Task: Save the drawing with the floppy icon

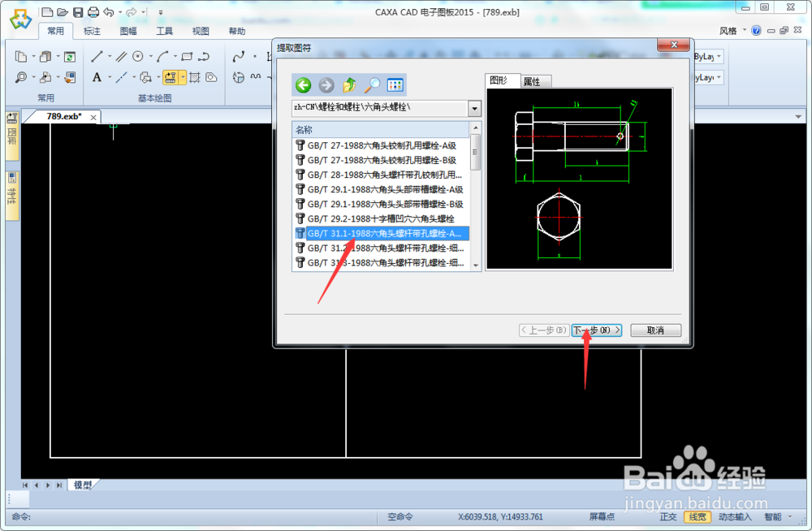Action: coord(78,12)
